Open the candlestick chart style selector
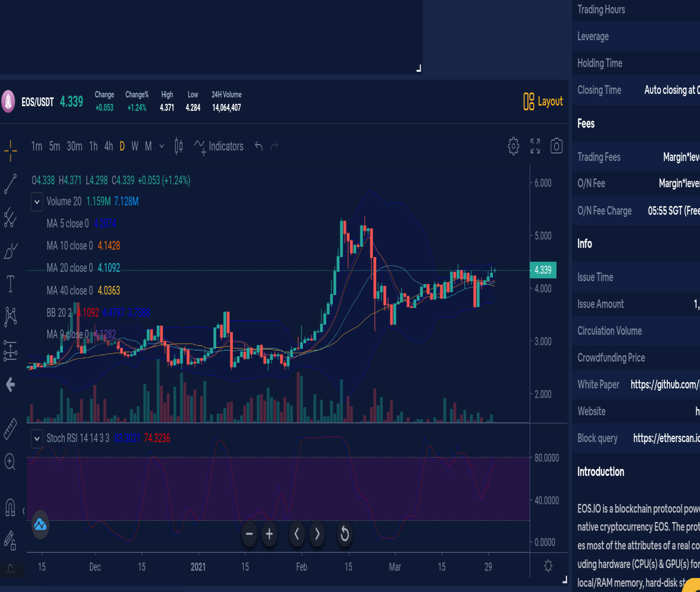700x592 pixels. coord(179,146)
